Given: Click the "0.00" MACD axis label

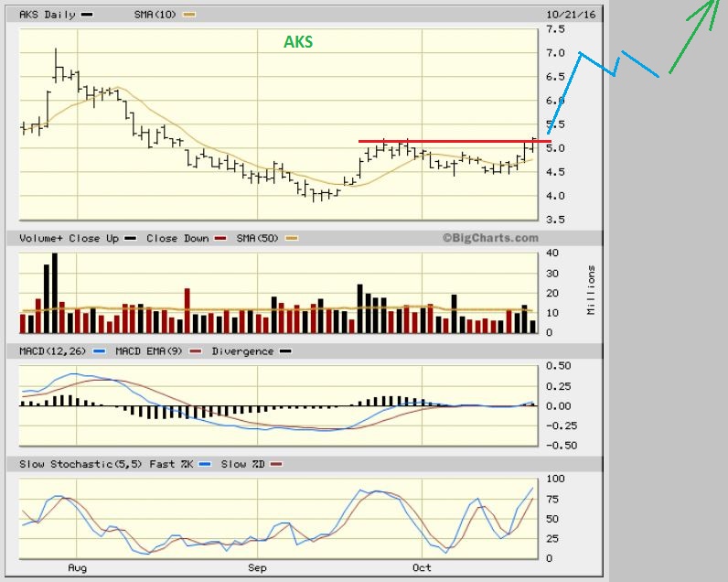Looking at the screenshot, I should click(x=559, y=406).
